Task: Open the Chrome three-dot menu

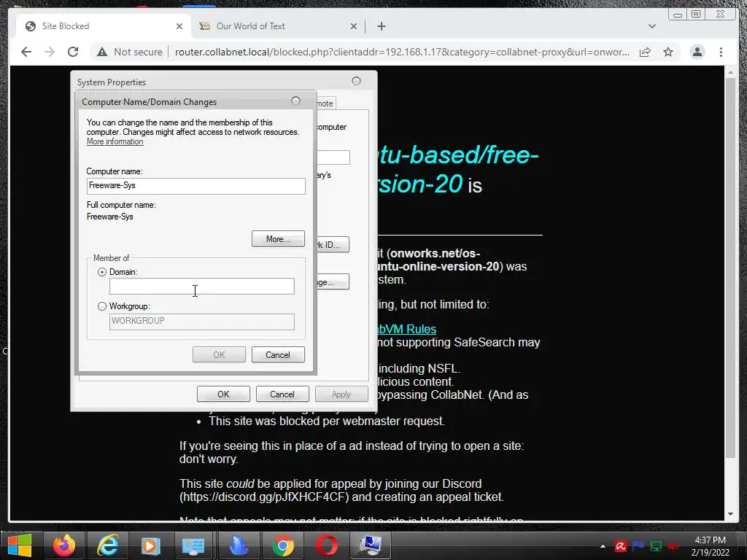Action: point(721,52)
